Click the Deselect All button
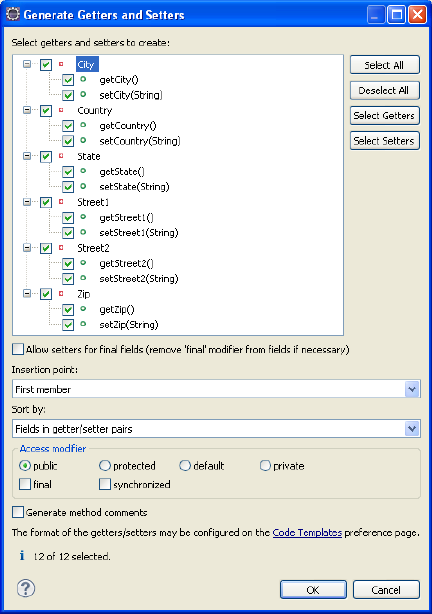 tap(385, 90)
